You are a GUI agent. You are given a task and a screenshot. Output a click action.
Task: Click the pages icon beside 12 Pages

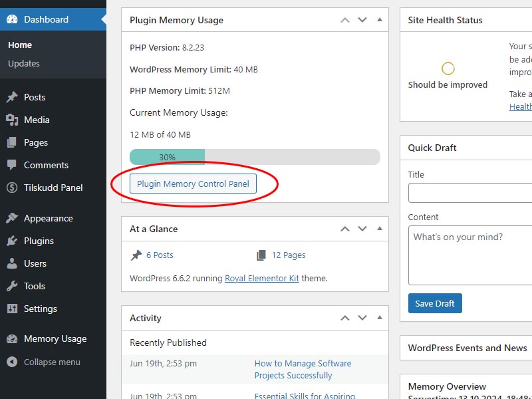[x=261, y=255]
